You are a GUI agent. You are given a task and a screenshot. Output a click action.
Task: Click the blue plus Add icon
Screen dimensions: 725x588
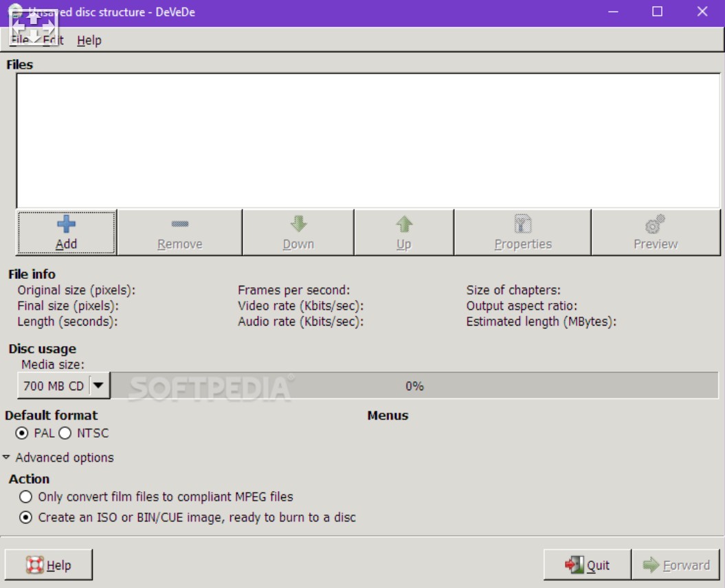coord(66,224)
